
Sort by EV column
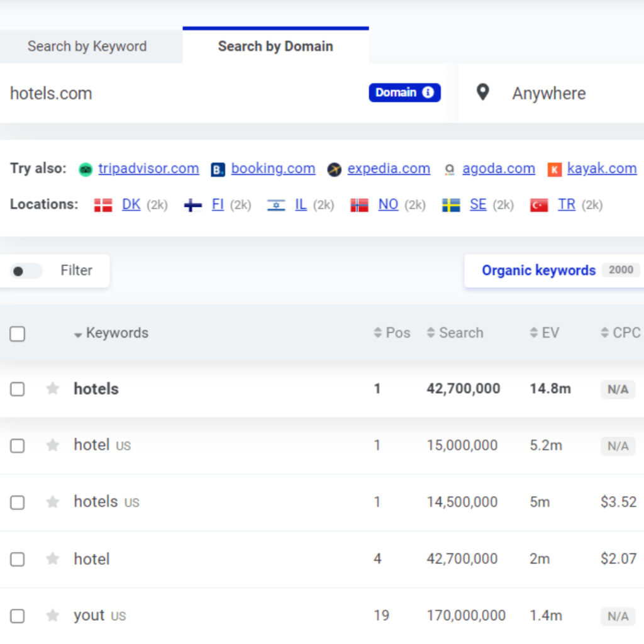[x=545, y=333]
